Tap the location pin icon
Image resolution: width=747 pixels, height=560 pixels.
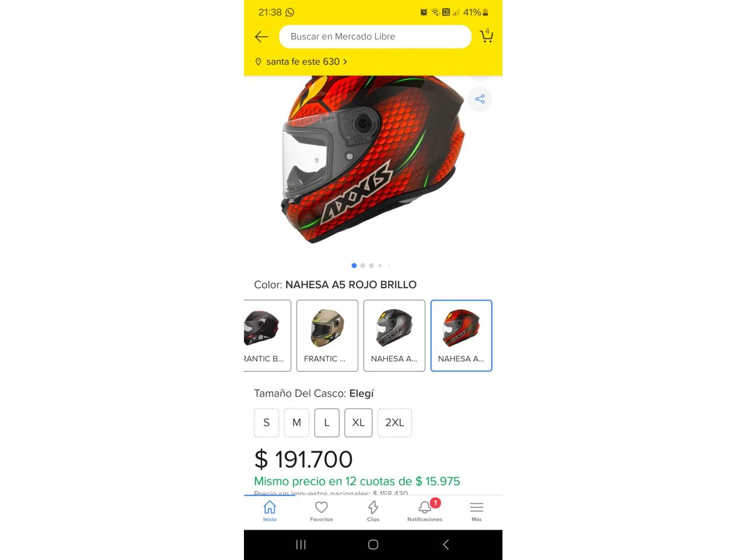tap(258, 61)
